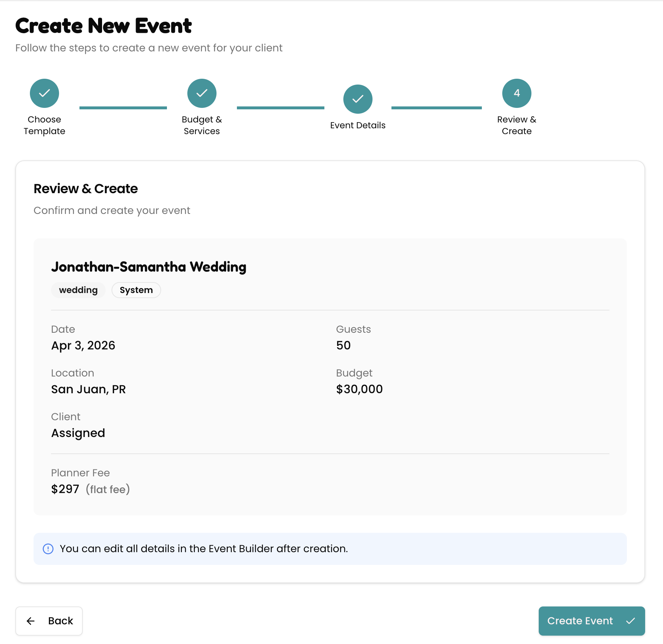
Task: Expand the Client Assigned section
Action: tap(78, 425)
